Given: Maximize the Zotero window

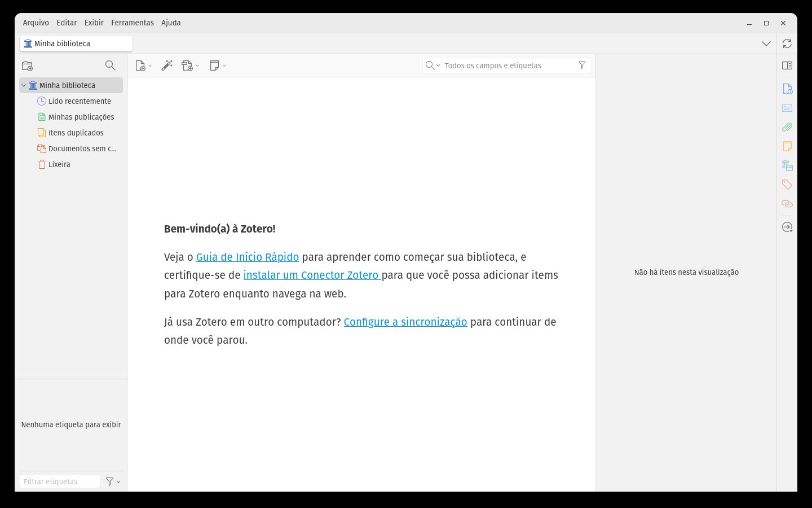Looking at the screenshot, I should tap(766, 23).
